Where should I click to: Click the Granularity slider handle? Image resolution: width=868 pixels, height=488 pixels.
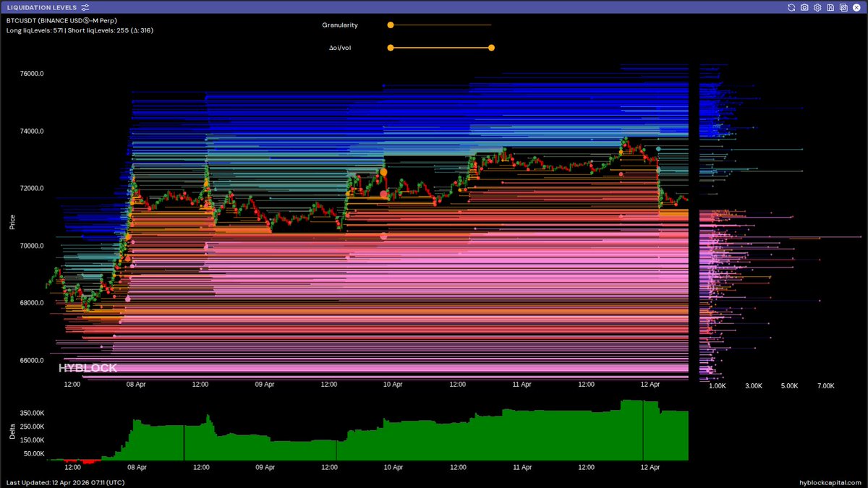[x=391, y=25]
